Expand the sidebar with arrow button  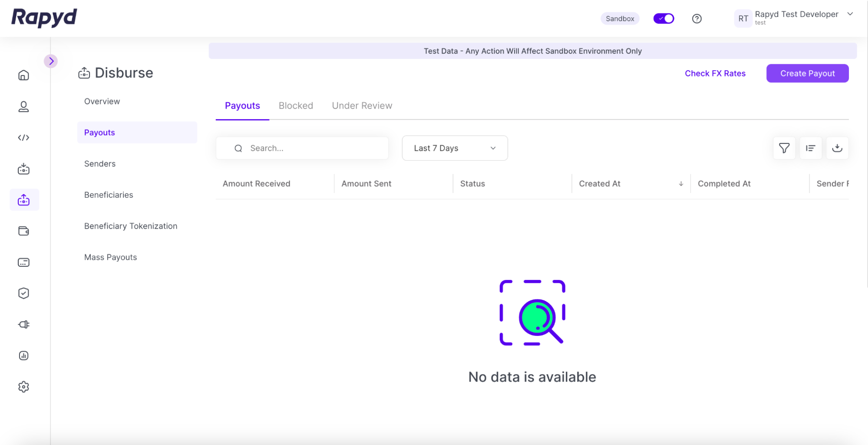(51, 61)
